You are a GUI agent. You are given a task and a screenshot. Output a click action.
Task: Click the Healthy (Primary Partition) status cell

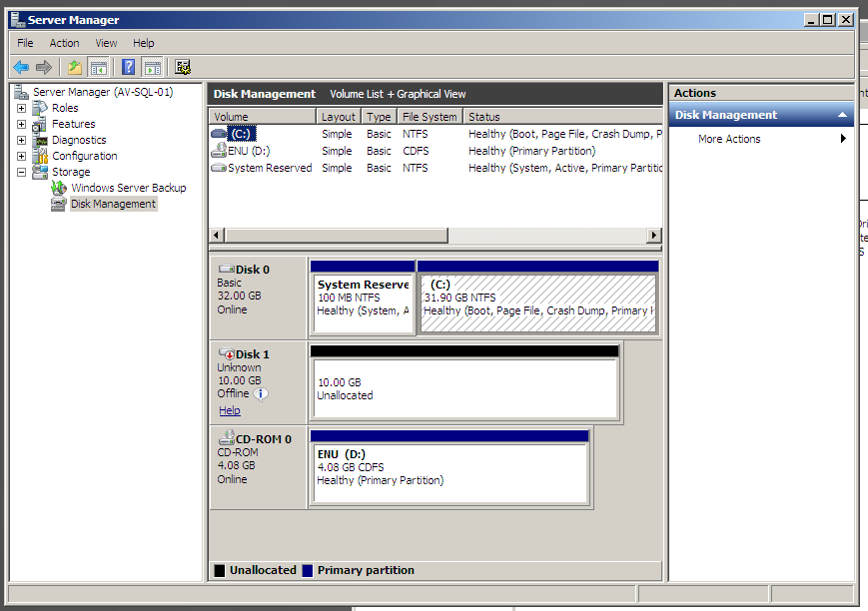pos(532,151)
